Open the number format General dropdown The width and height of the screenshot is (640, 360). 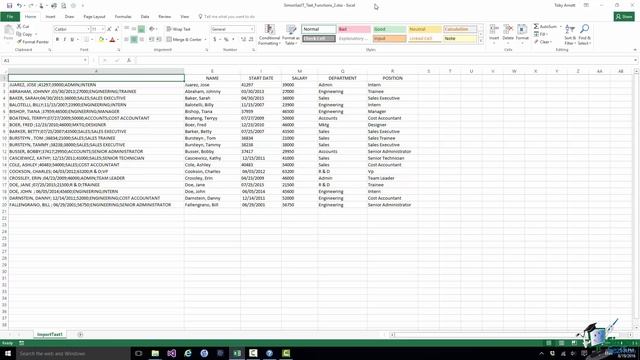(x=252, y=29)
